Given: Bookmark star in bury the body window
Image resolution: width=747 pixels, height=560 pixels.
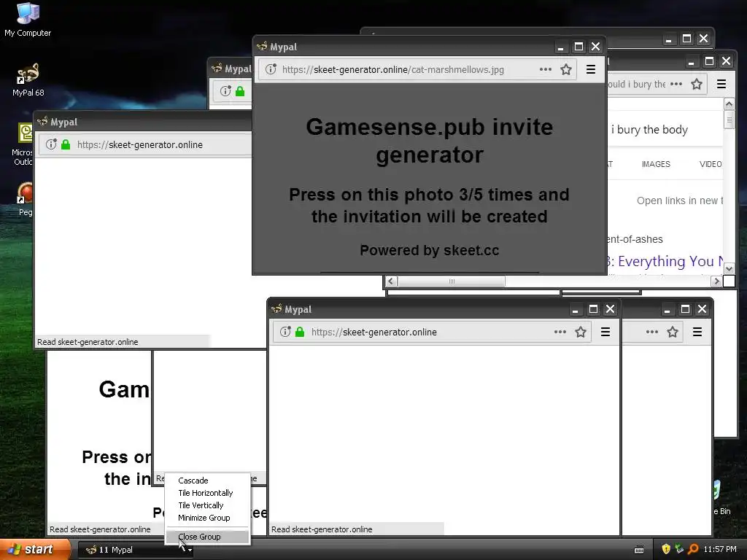Looking at the screenshot, I should [x=697, y=85].
